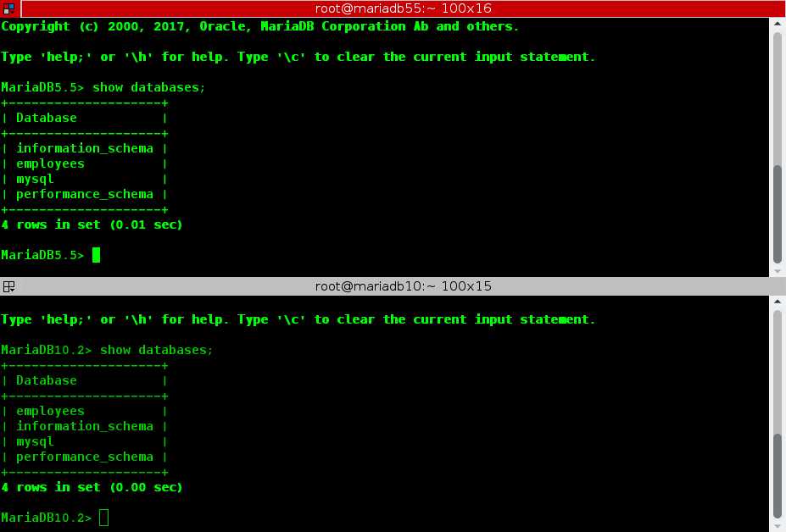Open the mariadb55 terminal layout menu icon
This screenshot has height=532, width=786.
(x=9, y=8)
